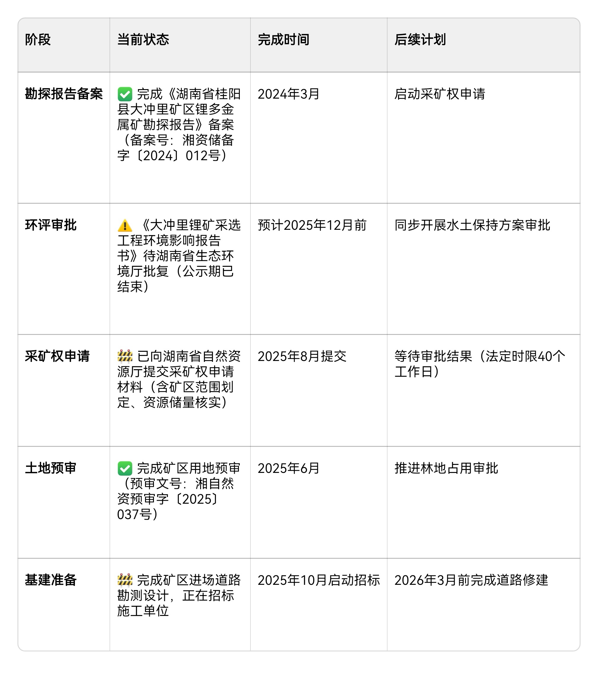Click the 2026年3月前完成道路修建 plan cell
Screen dimensions: 598x700
point(471,580)
